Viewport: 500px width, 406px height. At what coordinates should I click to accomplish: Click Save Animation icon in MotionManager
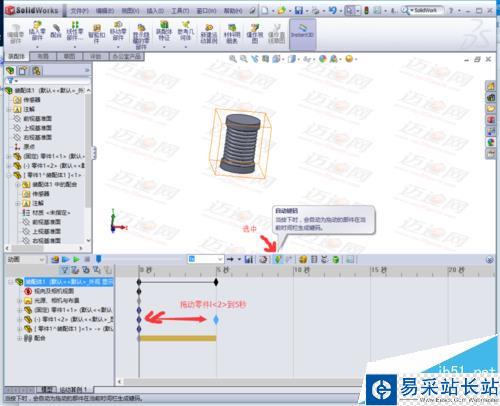coord(248,259)
